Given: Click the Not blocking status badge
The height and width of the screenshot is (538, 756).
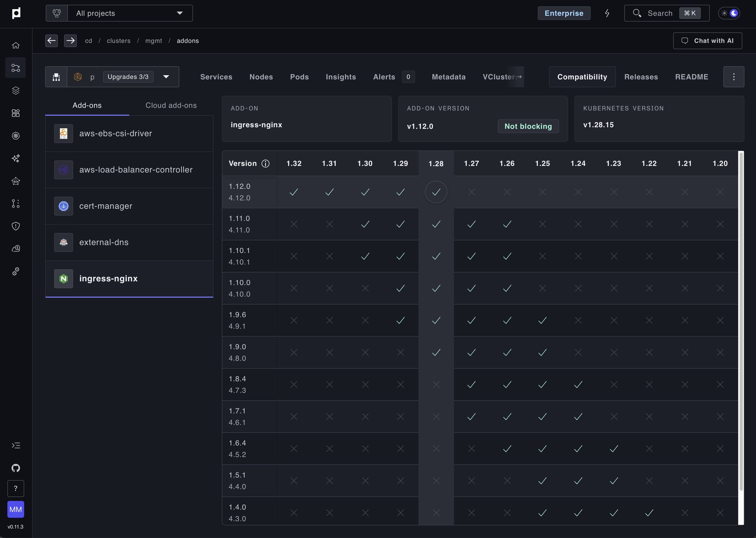Looking at the screenshot, I should pyautogui.click(x=528, y=126).
